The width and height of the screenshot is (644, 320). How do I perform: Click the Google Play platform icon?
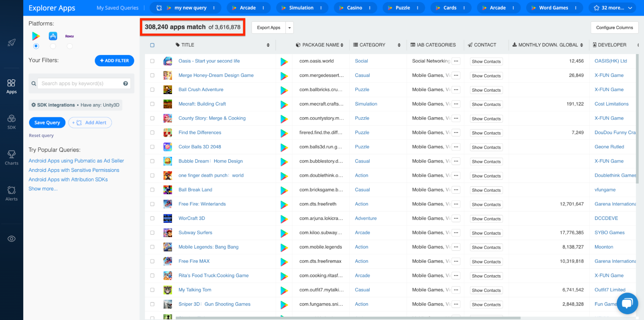tap(36, 36)
